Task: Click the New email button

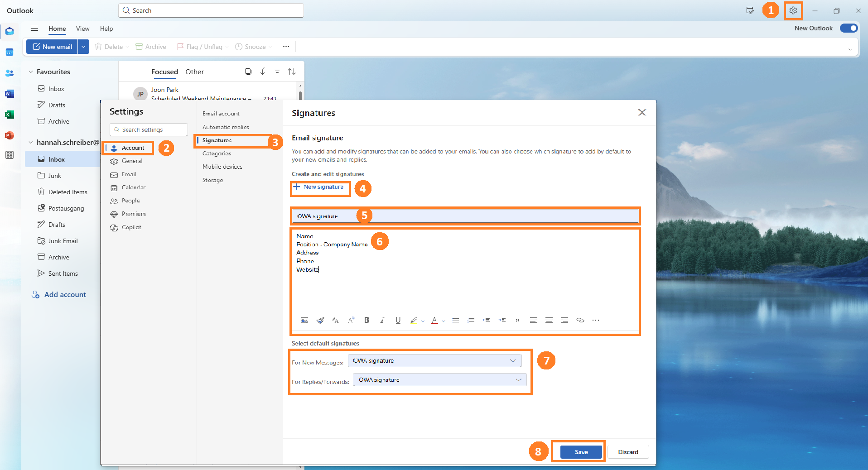Action: [52, 47]
